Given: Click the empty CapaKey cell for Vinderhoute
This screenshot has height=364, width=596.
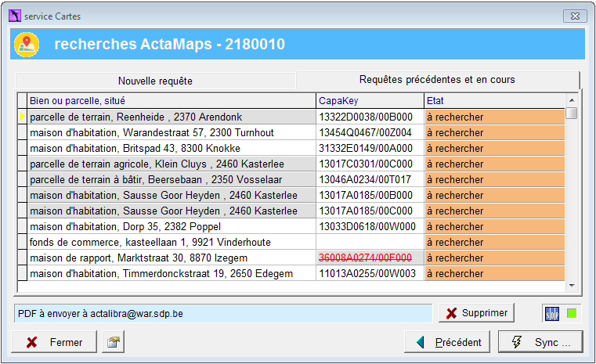Looking at the screenshot, I should (370, 242).
